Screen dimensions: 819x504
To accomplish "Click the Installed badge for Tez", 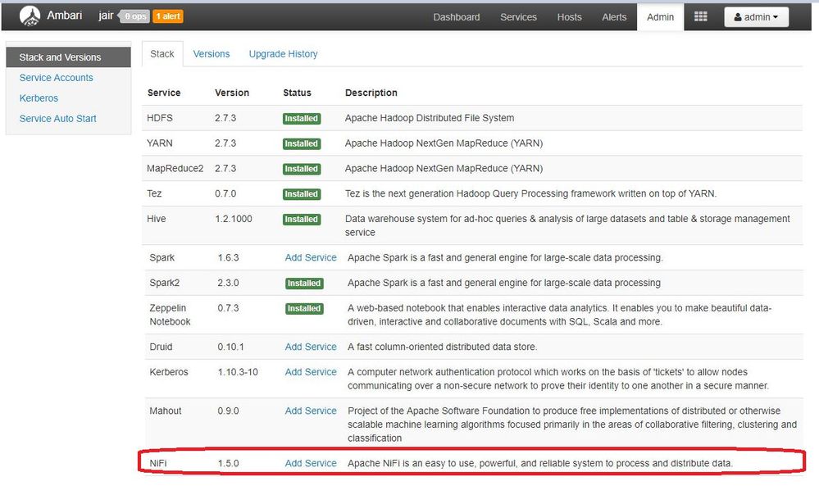I will point(302,193).
